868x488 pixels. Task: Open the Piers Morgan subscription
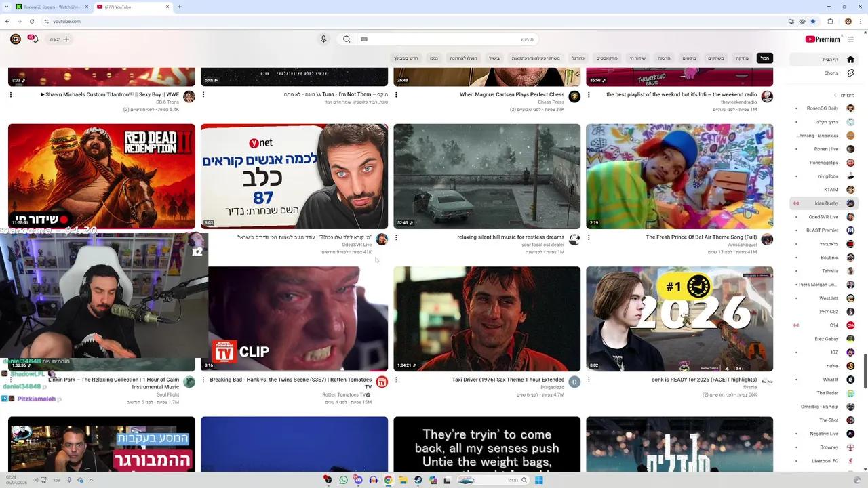[x=825, y=285]
